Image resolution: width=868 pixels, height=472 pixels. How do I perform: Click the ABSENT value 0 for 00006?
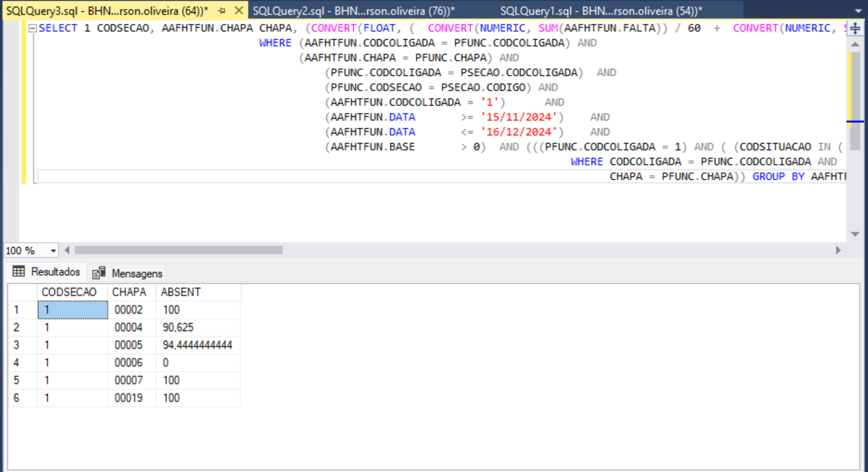(197, 363)
